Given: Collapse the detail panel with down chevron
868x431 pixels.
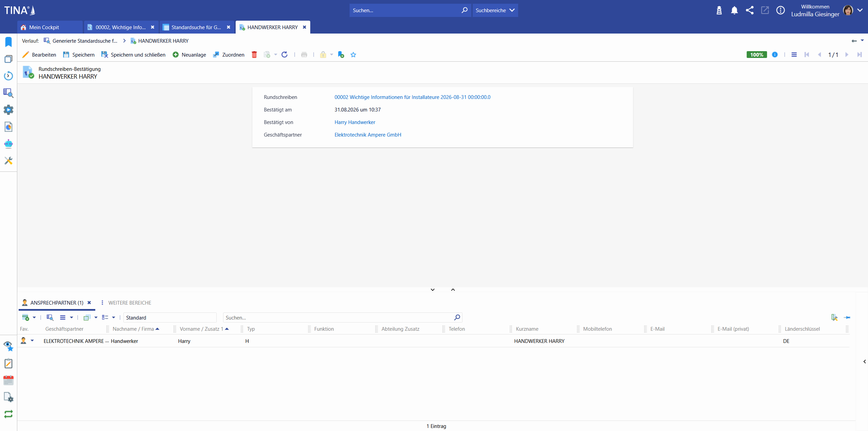Looking at the screenshot, I should click(433, 290).
